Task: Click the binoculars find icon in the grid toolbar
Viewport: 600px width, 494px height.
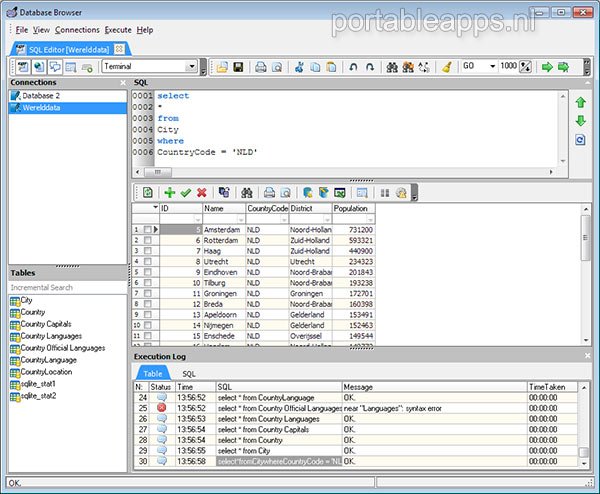Action: (x=246, y=192)
